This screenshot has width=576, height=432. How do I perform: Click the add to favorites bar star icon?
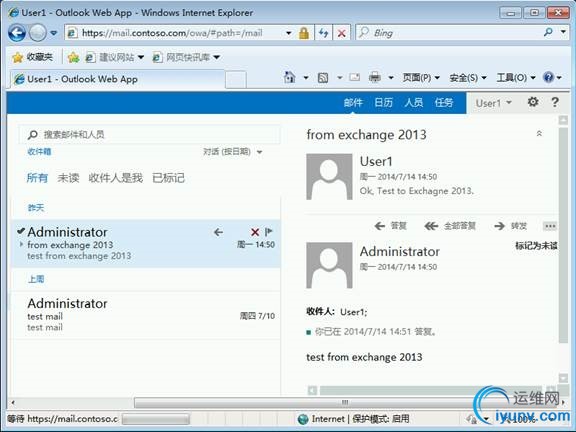[x=73, y=57]
